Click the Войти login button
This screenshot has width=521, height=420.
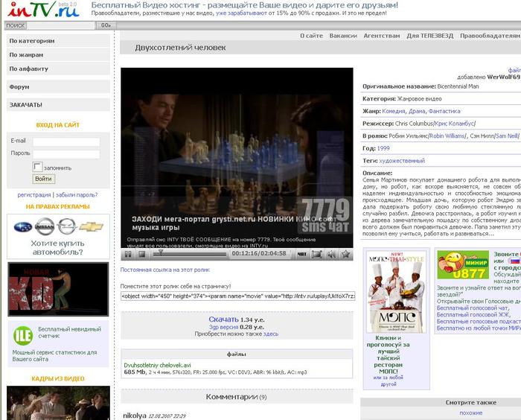[43, 179]
